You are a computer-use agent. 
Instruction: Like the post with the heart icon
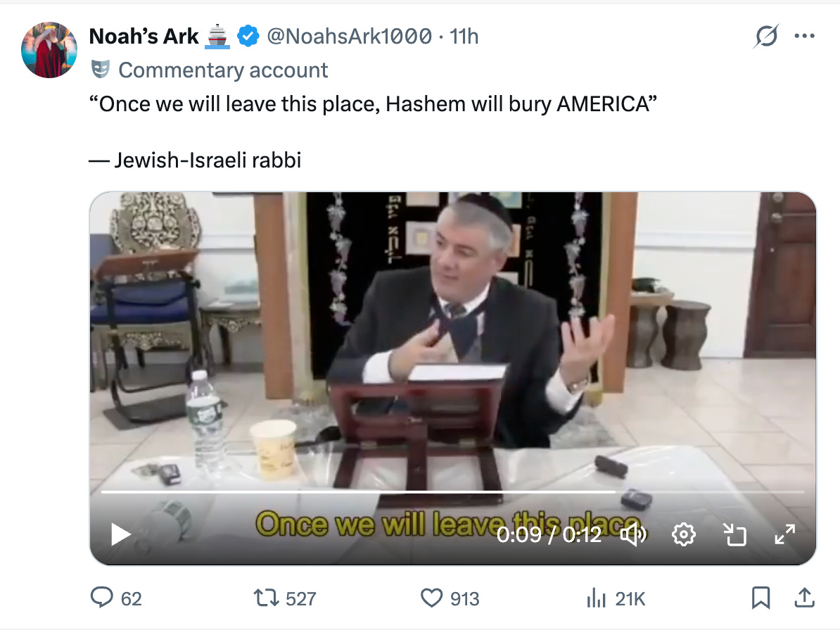(x=431, y=598)
